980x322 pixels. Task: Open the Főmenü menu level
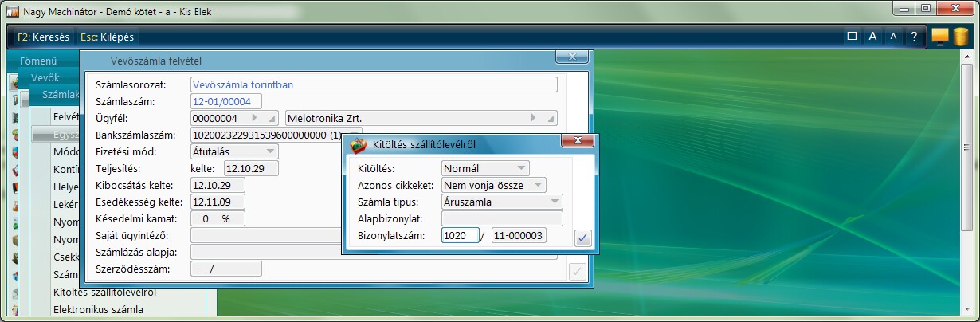[38, 61]
